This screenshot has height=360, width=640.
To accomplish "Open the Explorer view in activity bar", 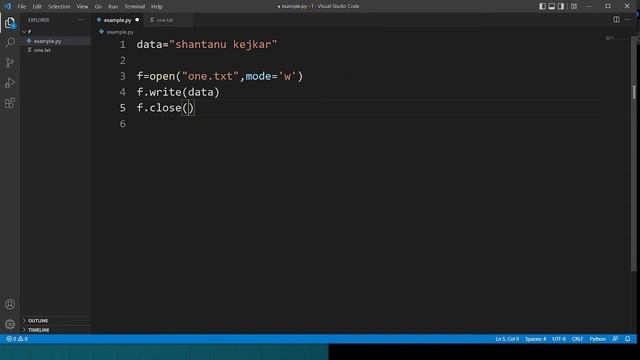I will (10, 23).
